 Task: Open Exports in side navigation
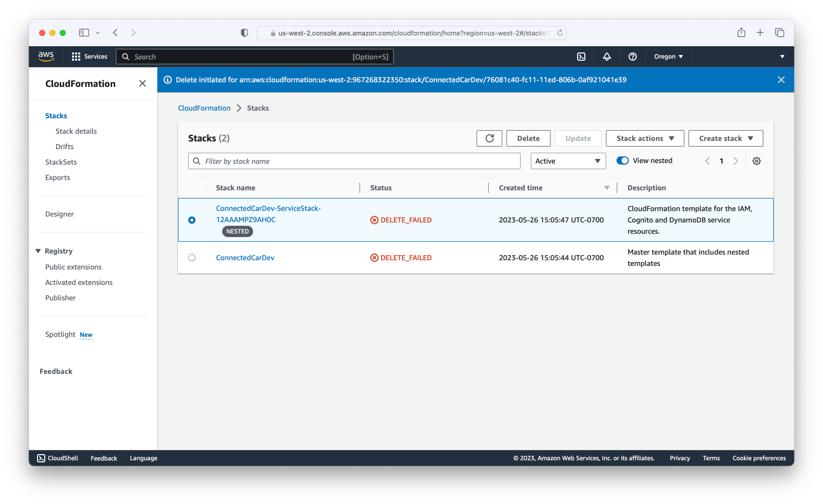tap(58, 177)
